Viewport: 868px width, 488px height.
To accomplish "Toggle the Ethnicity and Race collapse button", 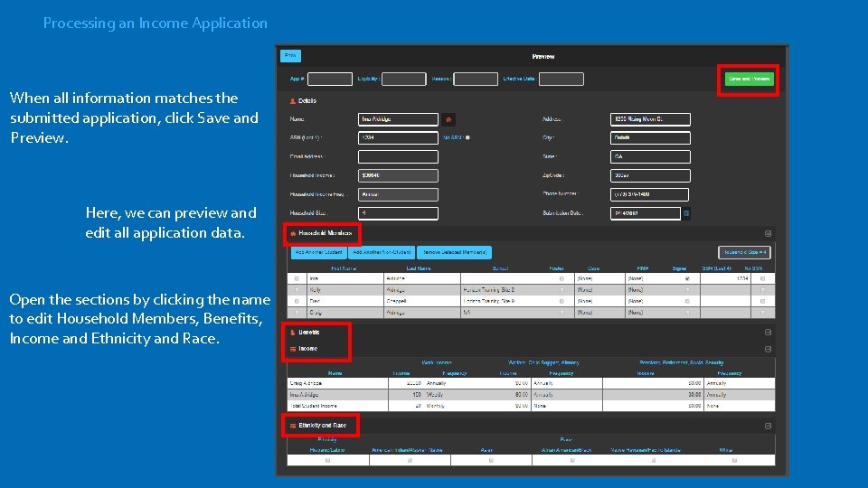I will pyautogui.click(x=768, y=426).
